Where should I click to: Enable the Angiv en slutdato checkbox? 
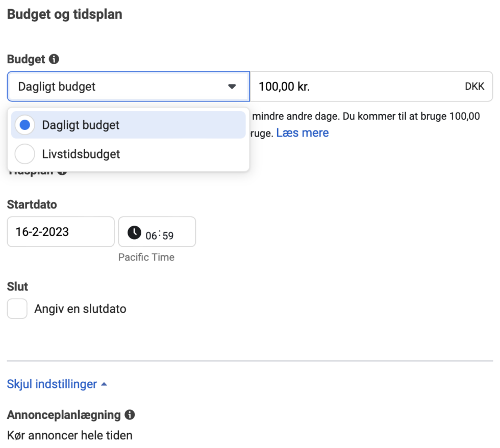point(17,308)
